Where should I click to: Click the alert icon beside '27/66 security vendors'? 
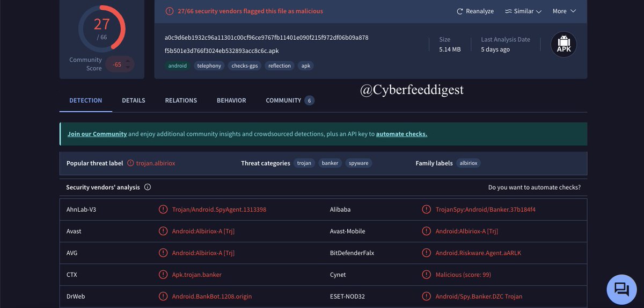(170, 11)
